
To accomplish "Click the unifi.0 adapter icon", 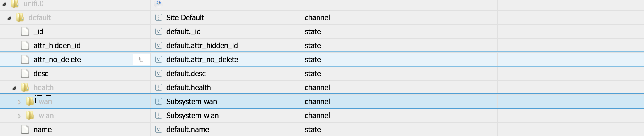I will point(159,3).
